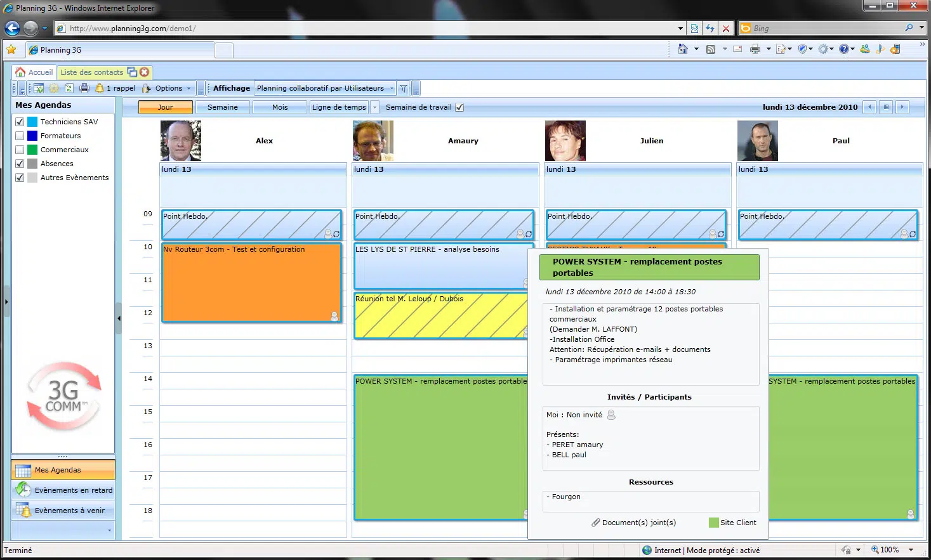This screenshot has height=560, width=931.
Task: Click the refresh planning icon
Action: pos(69,89)
